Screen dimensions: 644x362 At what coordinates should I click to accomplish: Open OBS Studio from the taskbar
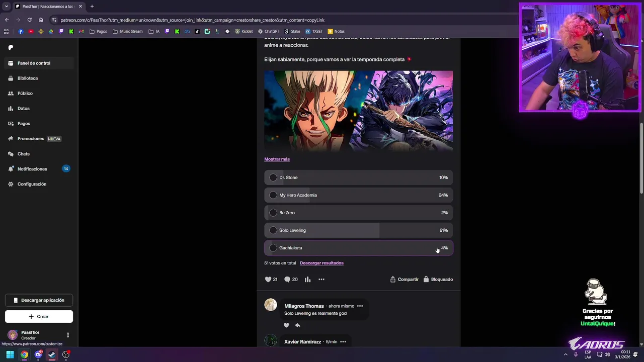(x=66, y=355)
